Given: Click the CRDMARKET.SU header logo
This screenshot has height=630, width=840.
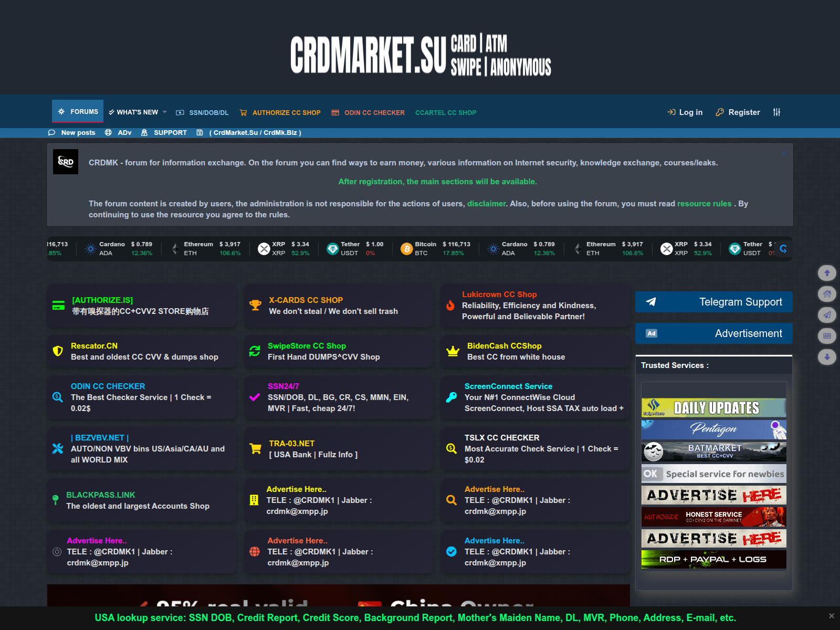Looking at the screenshot, I should (421, 55).
